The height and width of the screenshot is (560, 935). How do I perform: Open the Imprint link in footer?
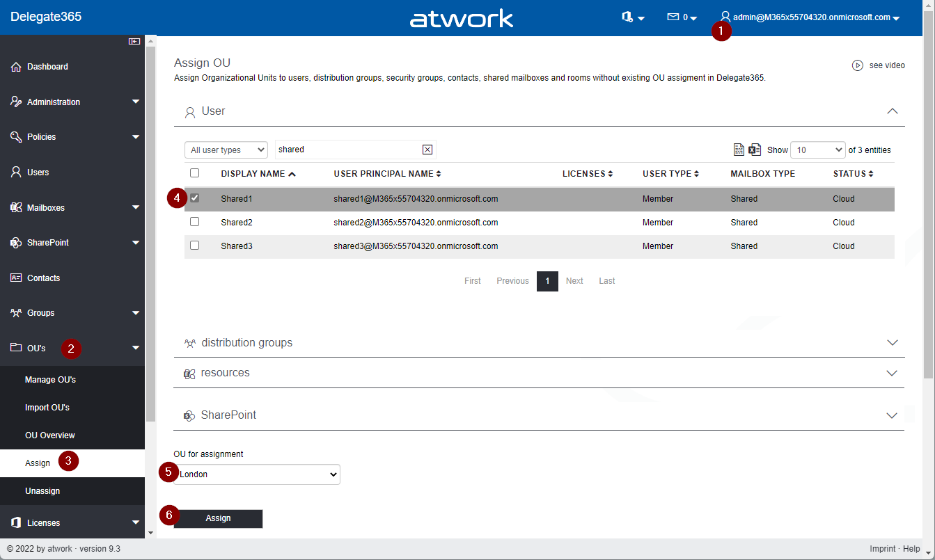pos(882,549)
